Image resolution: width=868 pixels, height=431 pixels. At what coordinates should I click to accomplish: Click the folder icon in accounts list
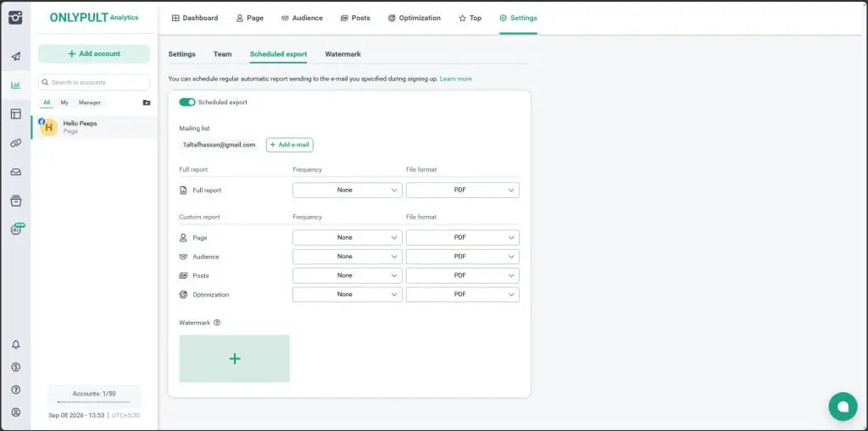tap(147, 102)
